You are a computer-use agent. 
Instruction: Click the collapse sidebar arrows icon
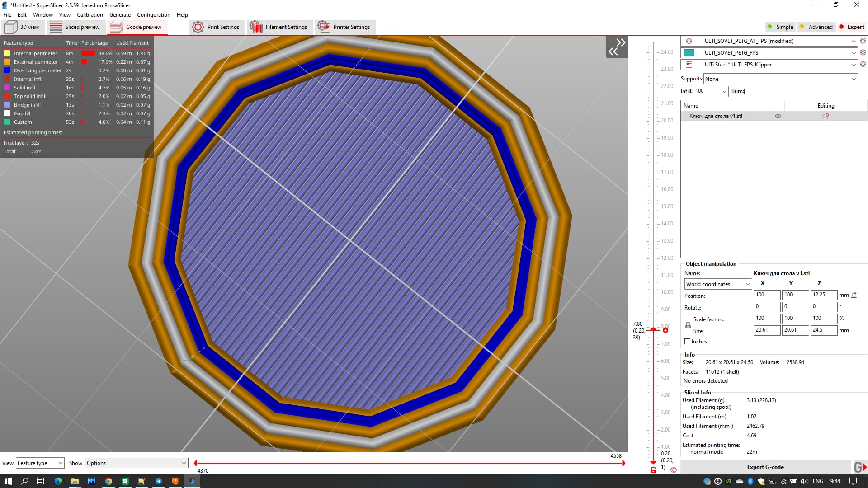[x=617, y=47]
